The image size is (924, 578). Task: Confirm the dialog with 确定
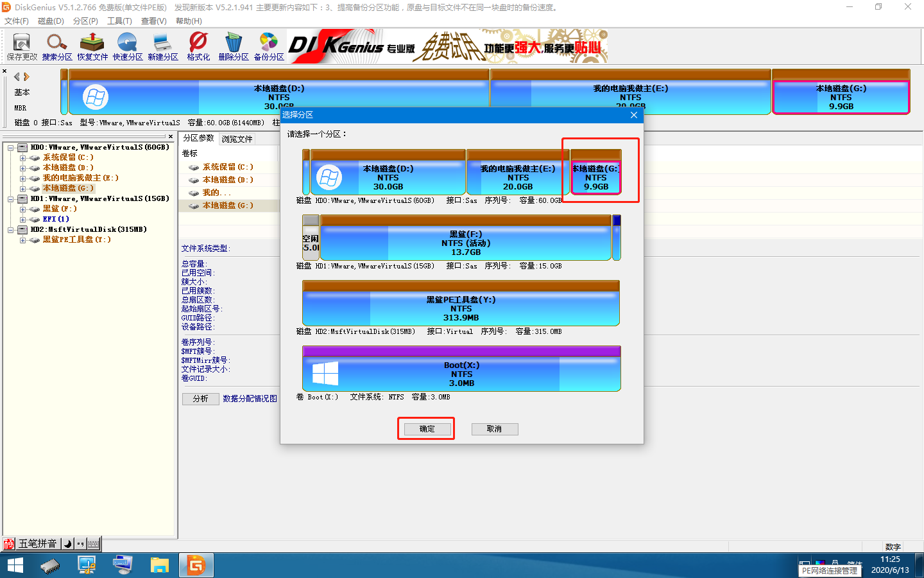(427, 429)
